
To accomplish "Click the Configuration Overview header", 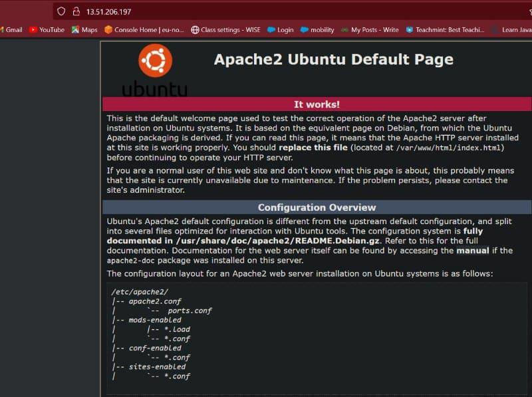I will [x=317, y=207].
